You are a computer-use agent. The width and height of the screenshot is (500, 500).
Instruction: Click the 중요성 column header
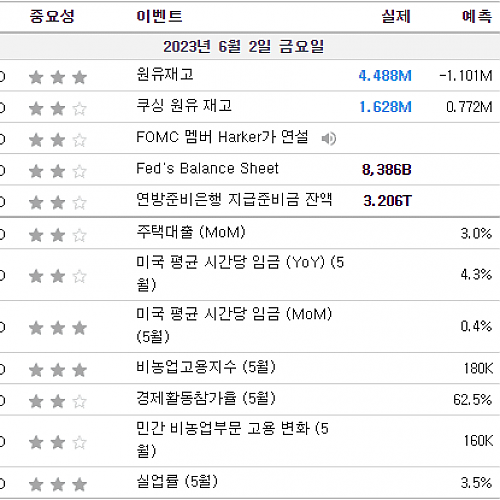[x=52, y=16]
